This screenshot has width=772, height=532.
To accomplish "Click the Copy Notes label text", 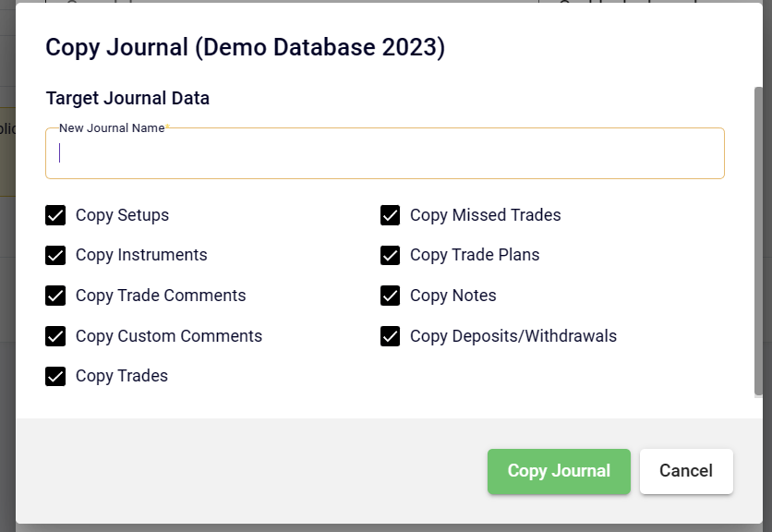I will coord(453,296).
